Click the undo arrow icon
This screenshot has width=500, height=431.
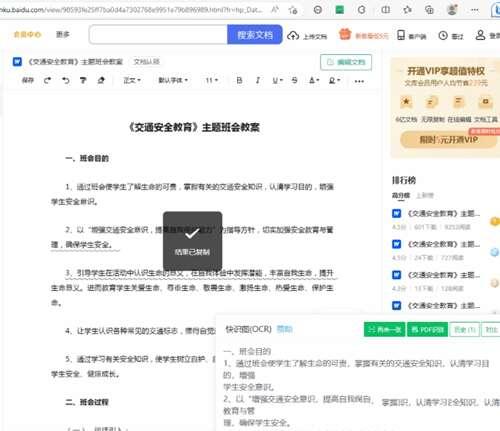coord(66,80)
